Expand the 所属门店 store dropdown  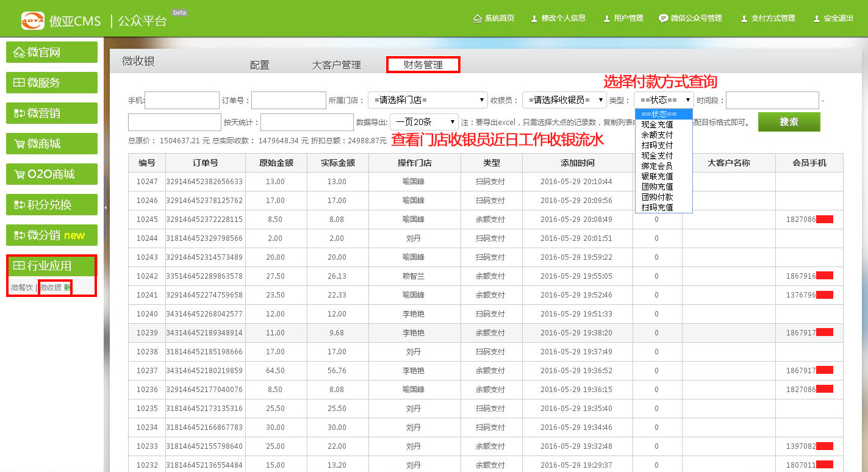click(427, 100)
